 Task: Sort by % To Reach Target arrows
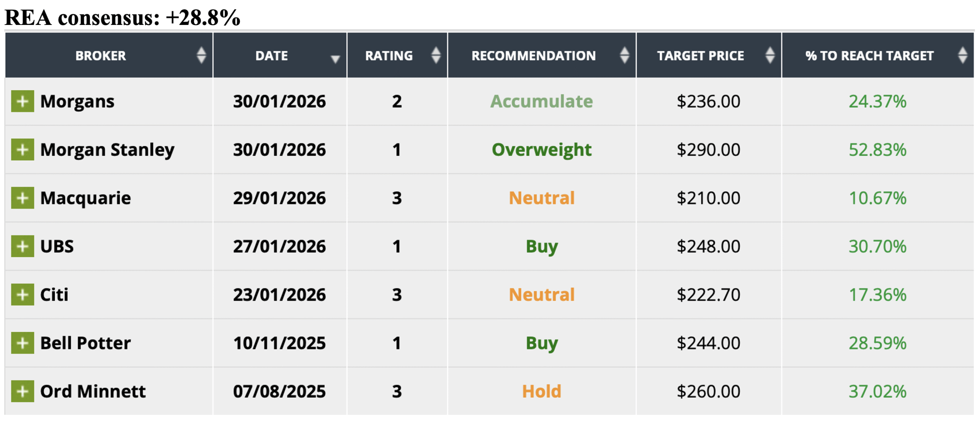pos(962,56)
